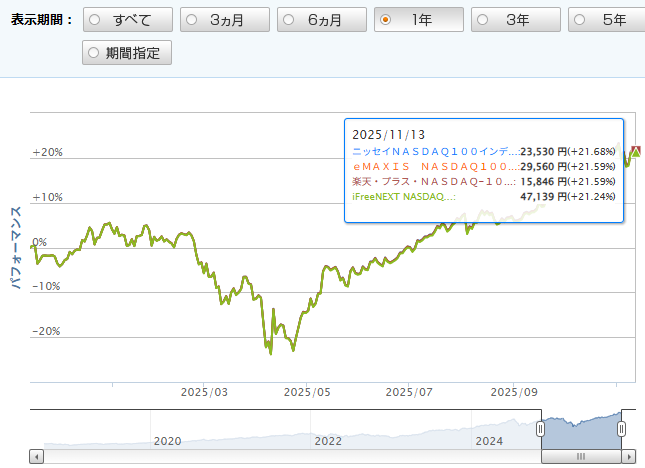Click the eMAXIS NASDAQ100 entry in tooltip

tap(435, 166)
